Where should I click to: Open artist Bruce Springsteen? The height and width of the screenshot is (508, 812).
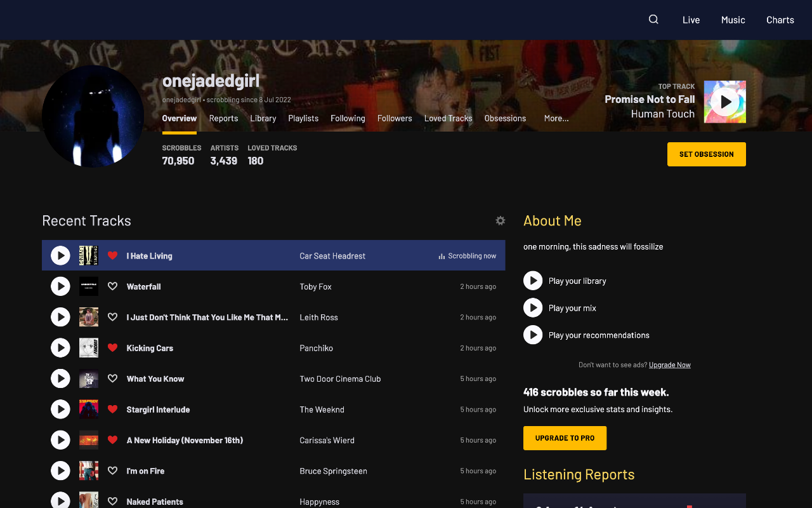(x=333, y=471)
